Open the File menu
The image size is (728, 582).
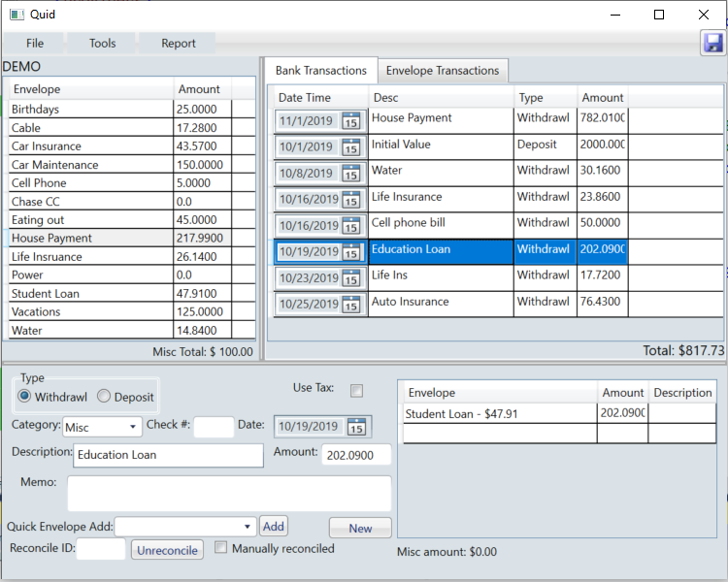pos(35,44)
